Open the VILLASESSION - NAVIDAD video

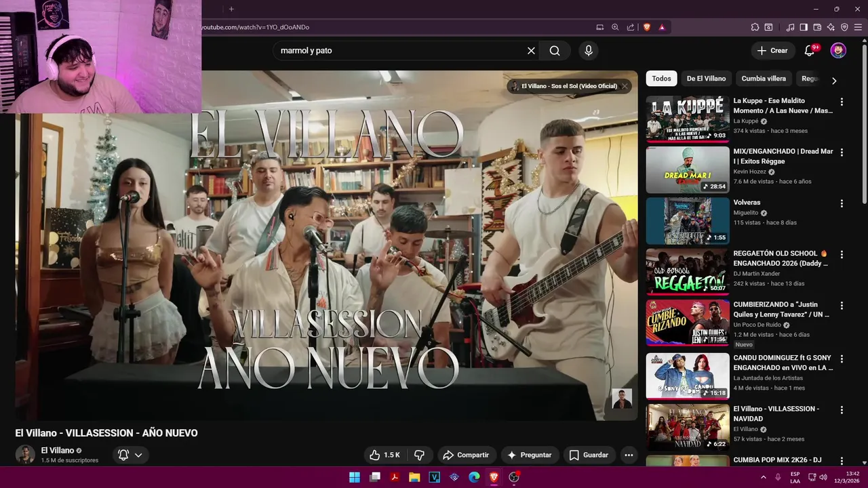click(688, 427)
